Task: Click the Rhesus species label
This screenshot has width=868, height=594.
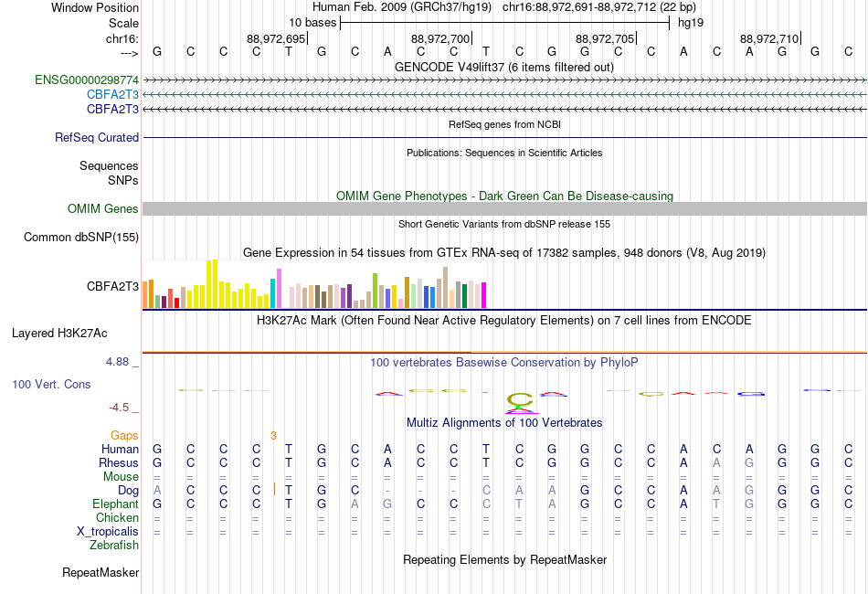Action: coord(119,462)
